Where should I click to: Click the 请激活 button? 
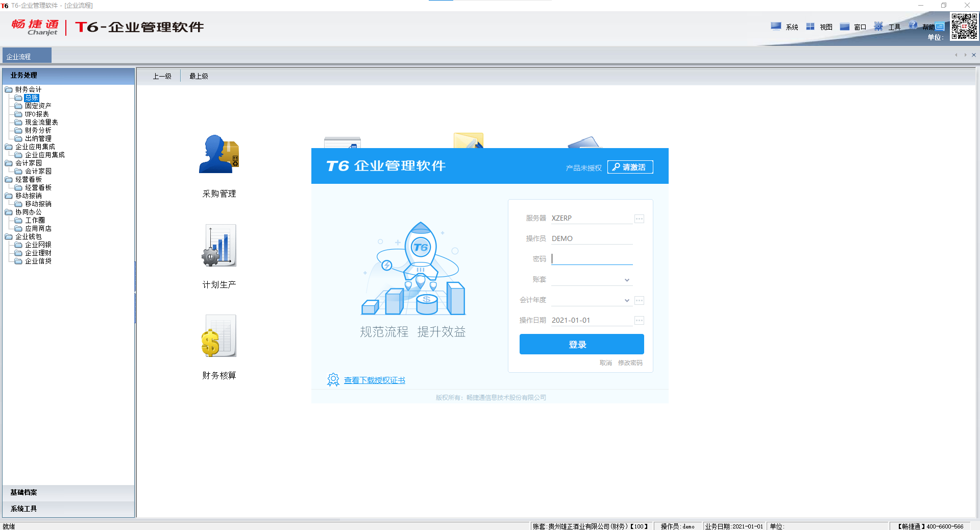pos(630,167)
